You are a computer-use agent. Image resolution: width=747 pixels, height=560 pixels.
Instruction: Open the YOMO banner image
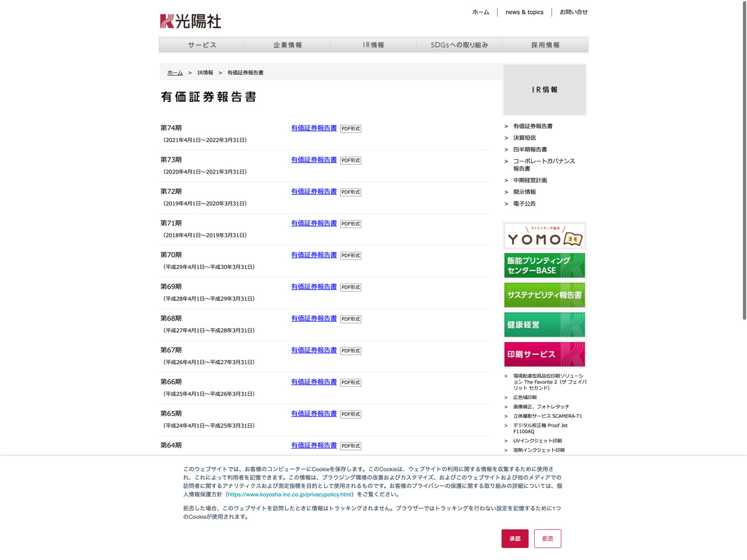tap(544, 236)
